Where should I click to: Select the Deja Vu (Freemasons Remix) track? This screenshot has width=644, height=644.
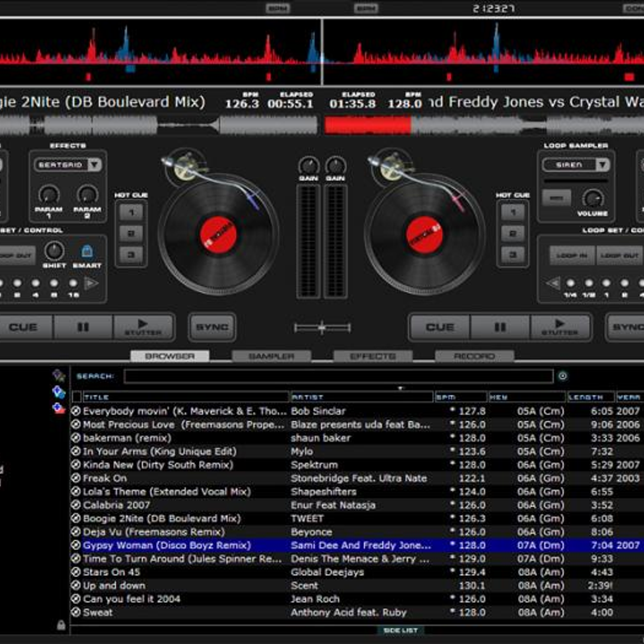pyautogui.click(x=357, y=532)
